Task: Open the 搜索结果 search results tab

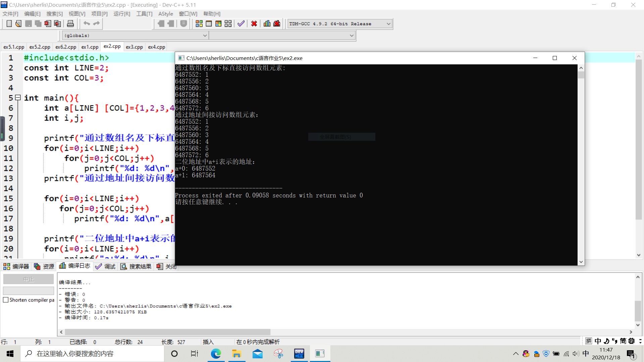Action: pos(136,266)
